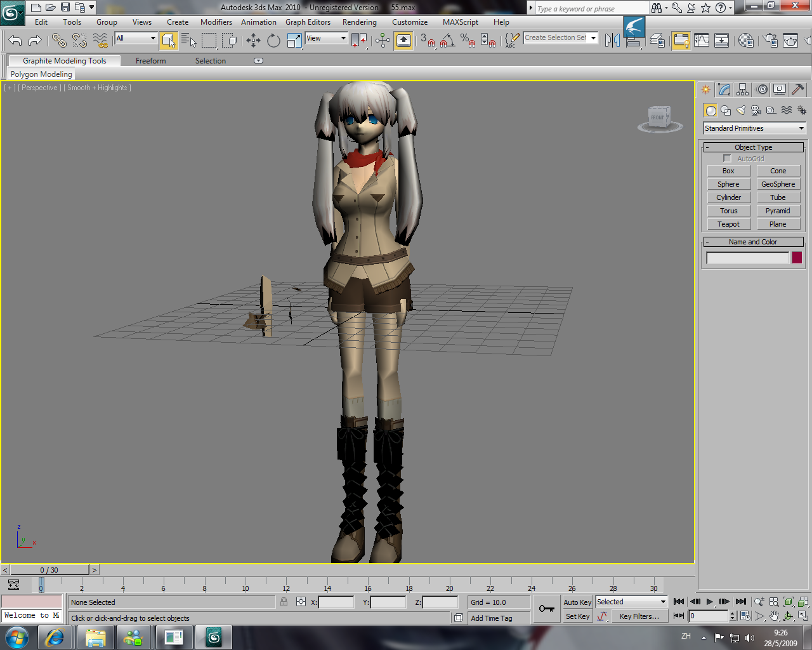Switch to the Modify command panel tab
Image resolution: width=812 pixels, height=650 pixels.
point(724,90)
